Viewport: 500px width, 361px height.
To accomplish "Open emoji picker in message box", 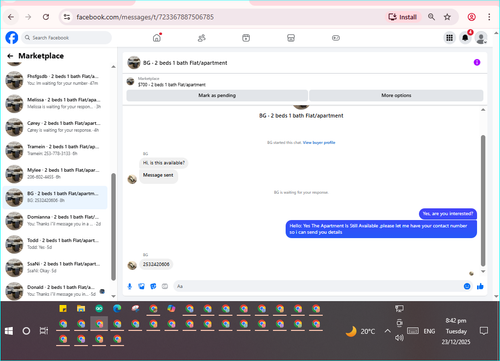I will pyautogui.click(x=467, y=286).
